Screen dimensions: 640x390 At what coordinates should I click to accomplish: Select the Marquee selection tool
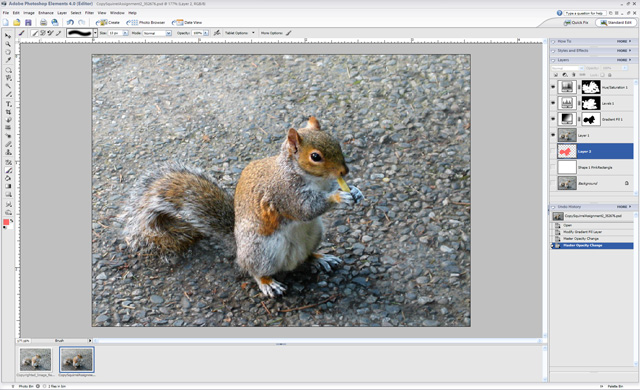tap(8, 70)
